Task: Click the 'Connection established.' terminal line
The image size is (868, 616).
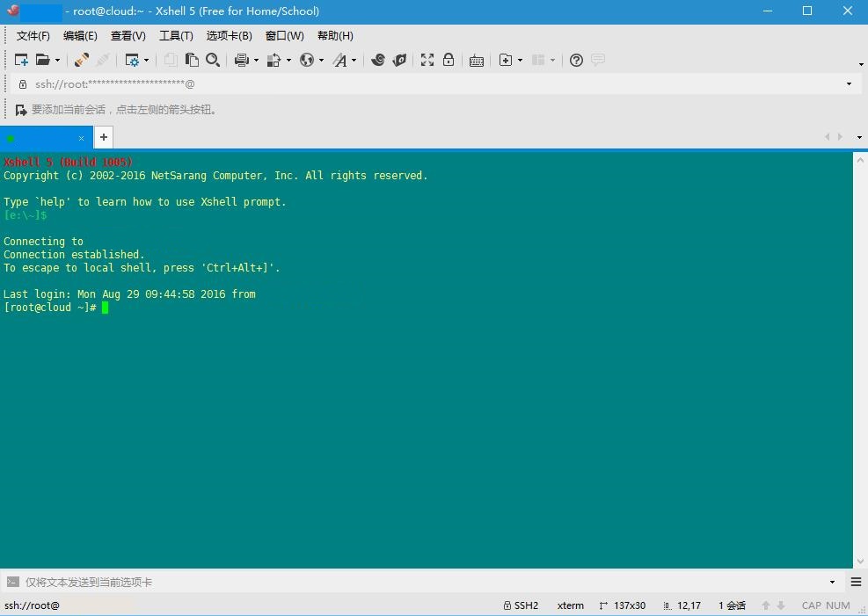Action: click(x=74, y=254)
